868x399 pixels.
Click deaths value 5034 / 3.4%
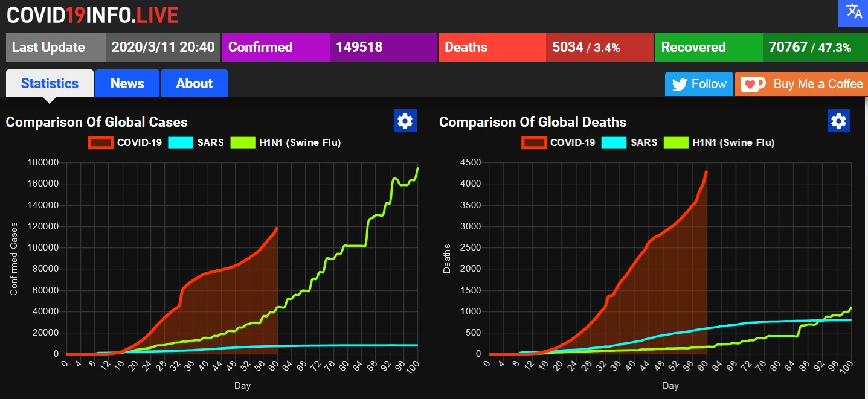coord(586,47)
